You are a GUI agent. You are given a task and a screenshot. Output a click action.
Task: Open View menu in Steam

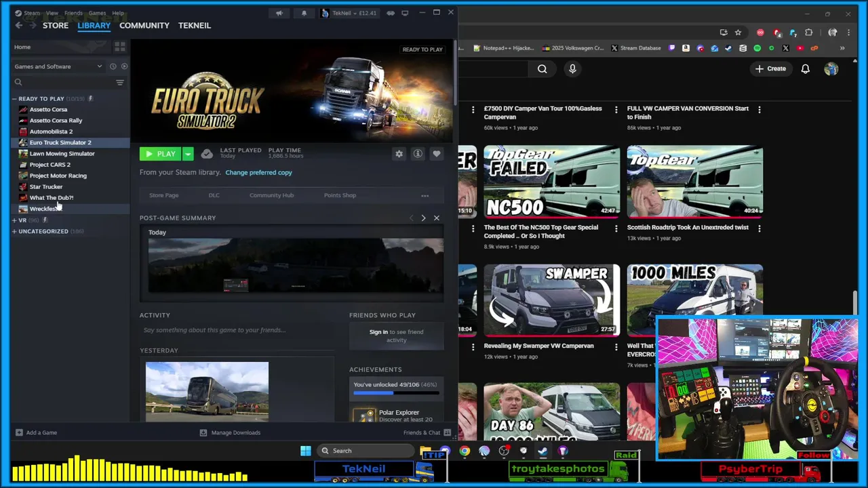tap(52, 13)
